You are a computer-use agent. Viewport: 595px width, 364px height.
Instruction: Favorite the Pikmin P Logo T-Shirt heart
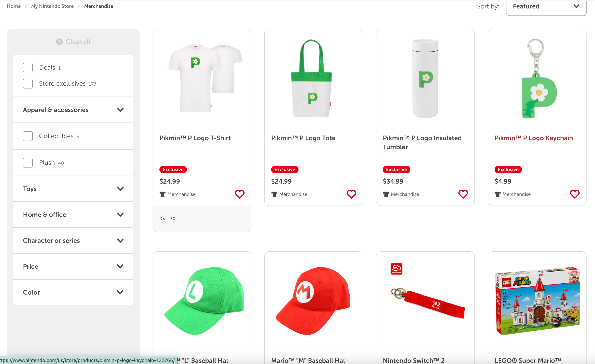coord(240,194)
